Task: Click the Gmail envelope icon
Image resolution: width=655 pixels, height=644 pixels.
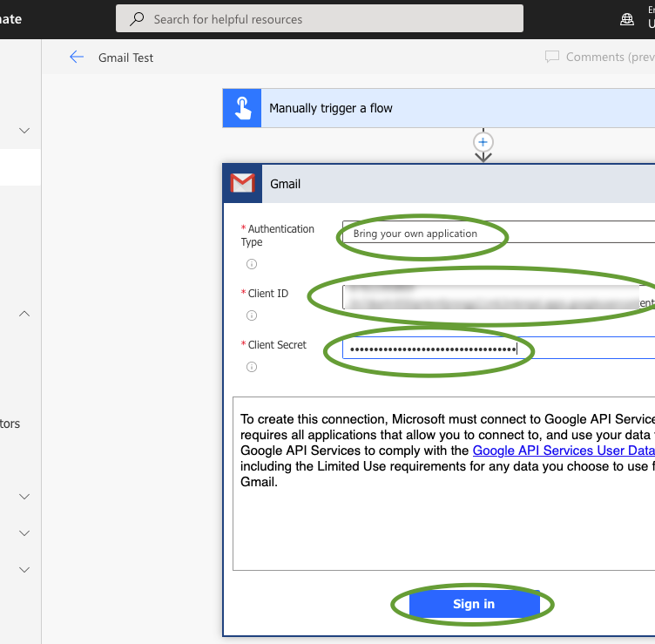Action: 243,184
